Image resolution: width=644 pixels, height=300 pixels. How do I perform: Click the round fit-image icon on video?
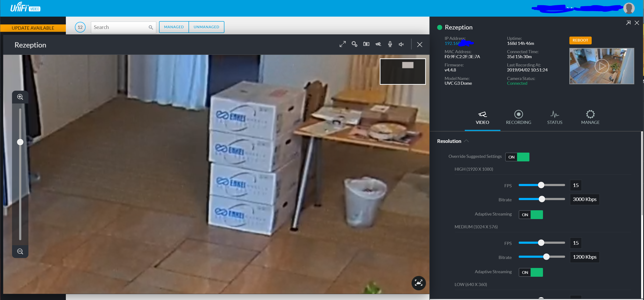tap(418, 283)
